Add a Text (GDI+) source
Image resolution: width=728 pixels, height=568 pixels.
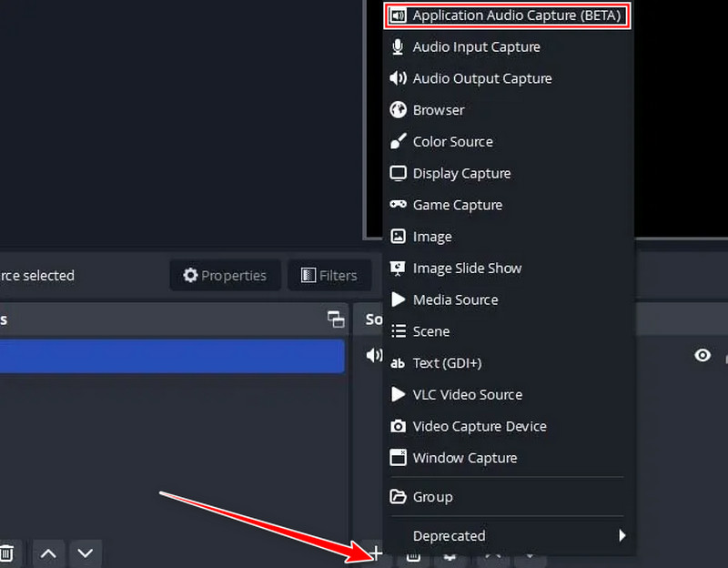pyautogui.click(x=509, y=362)
